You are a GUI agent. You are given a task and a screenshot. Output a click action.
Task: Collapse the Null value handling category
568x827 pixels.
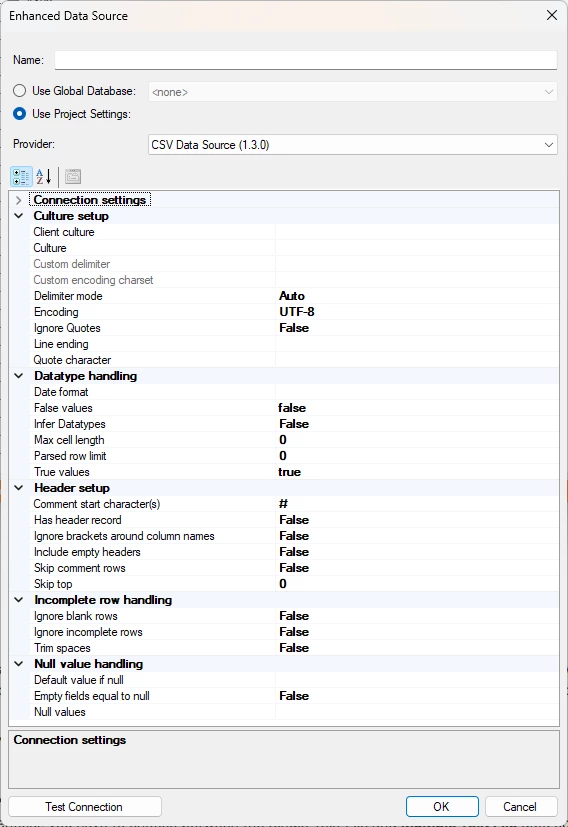(x=18, y=664)
